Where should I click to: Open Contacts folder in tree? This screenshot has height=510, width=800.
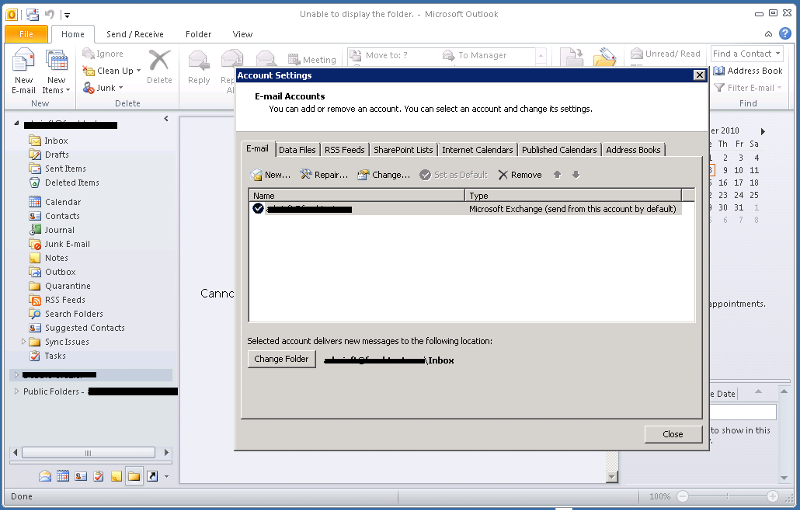coord(55,216)
